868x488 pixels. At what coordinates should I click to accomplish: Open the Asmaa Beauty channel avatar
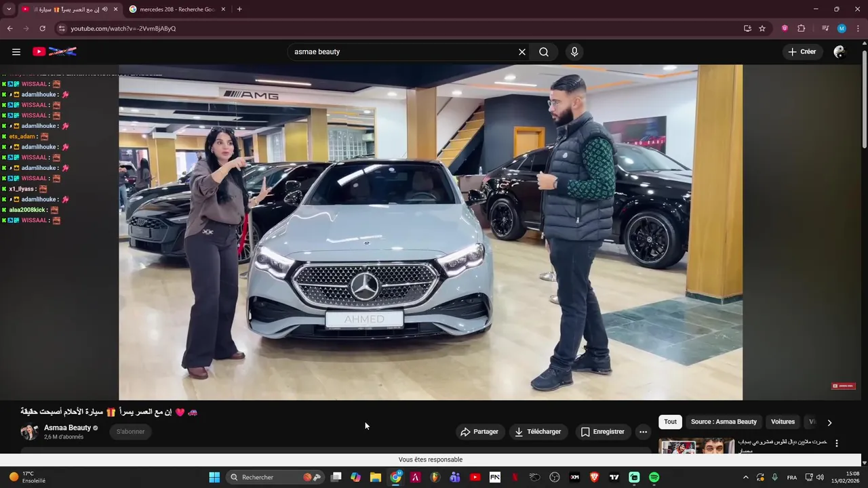(x=29, y=432)
